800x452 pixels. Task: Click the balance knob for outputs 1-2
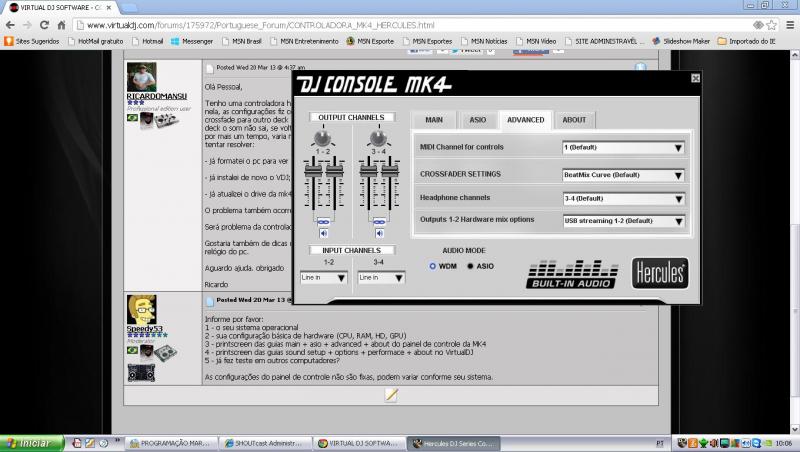[x=322, y=138]
